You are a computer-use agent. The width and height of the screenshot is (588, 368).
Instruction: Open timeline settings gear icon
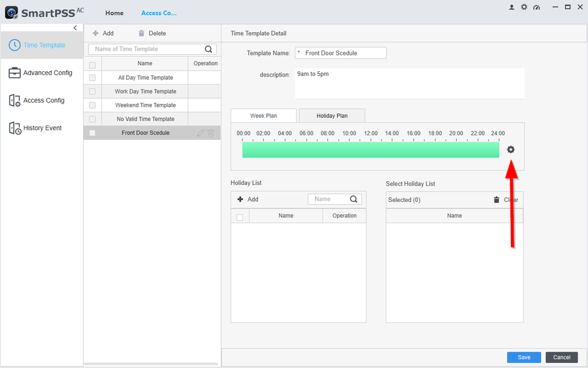point(511,150)
